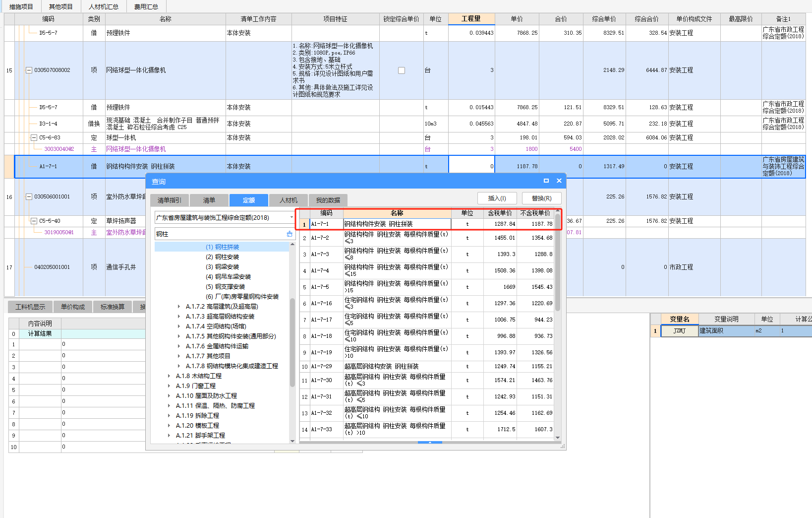Expand the A.1.7.7 其他项目 node
The height and width of the screenshot is (518, 812).
click(x=179, y=356)
